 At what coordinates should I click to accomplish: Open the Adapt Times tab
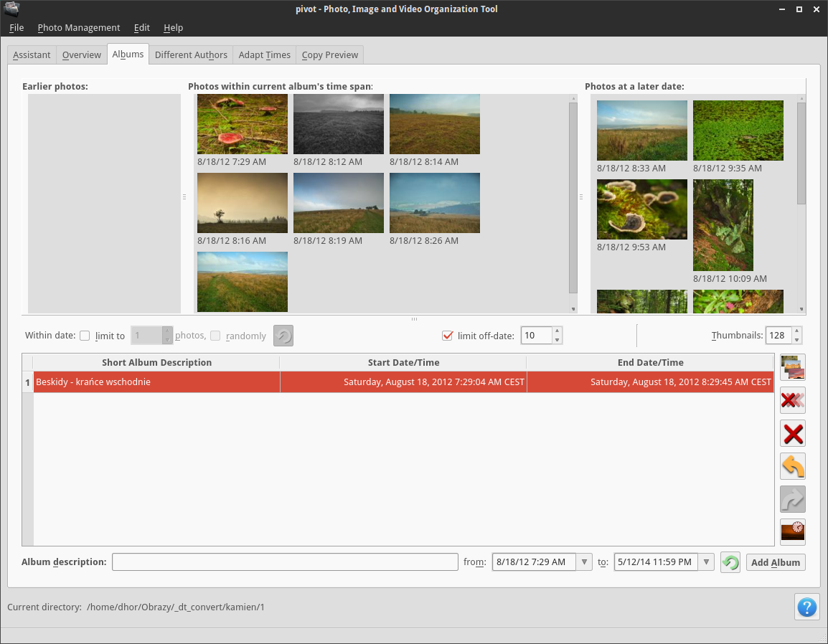265,55
